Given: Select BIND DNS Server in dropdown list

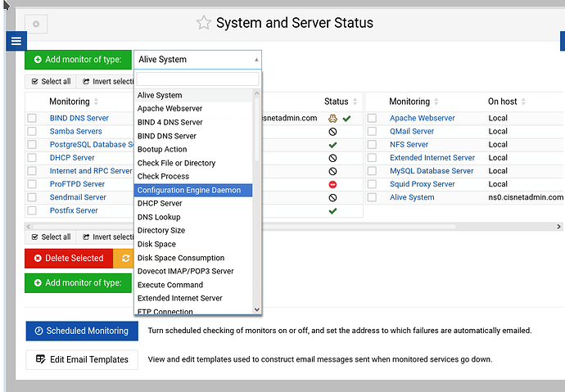Looking at the screenshot, I should [193, 136].
